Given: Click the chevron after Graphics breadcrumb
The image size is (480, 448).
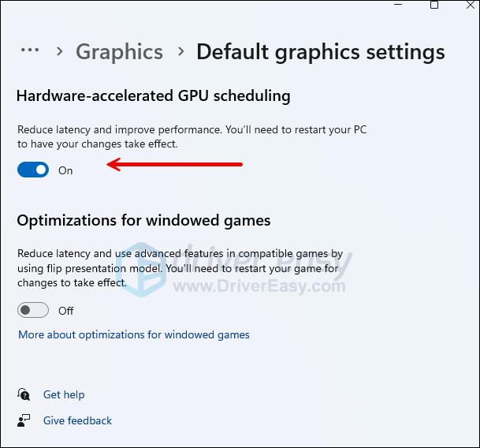Looking at the screenshot, I should tap(180, 52).
